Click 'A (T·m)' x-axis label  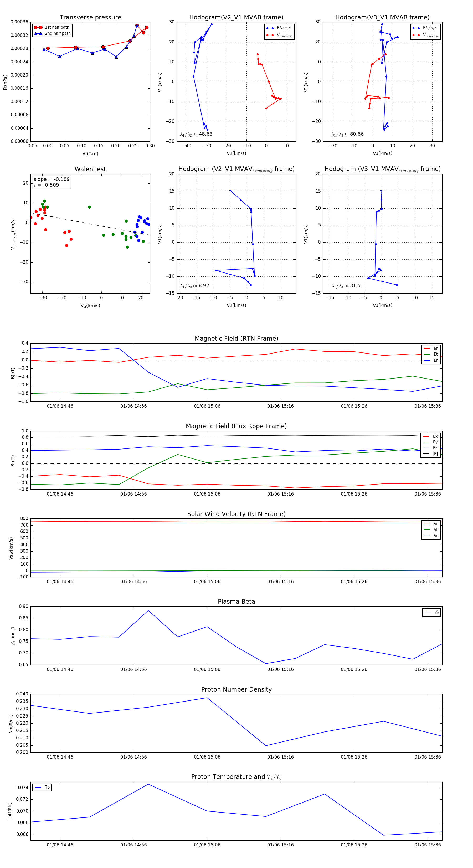(x=90, y=154)
